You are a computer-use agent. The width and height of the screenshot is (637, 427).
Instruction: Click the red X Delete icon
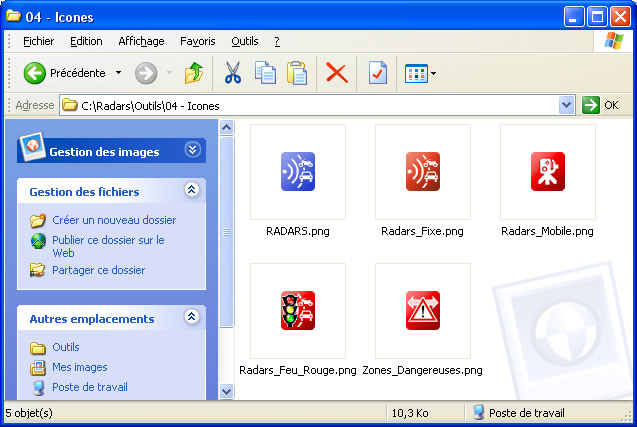coord(337,73)
